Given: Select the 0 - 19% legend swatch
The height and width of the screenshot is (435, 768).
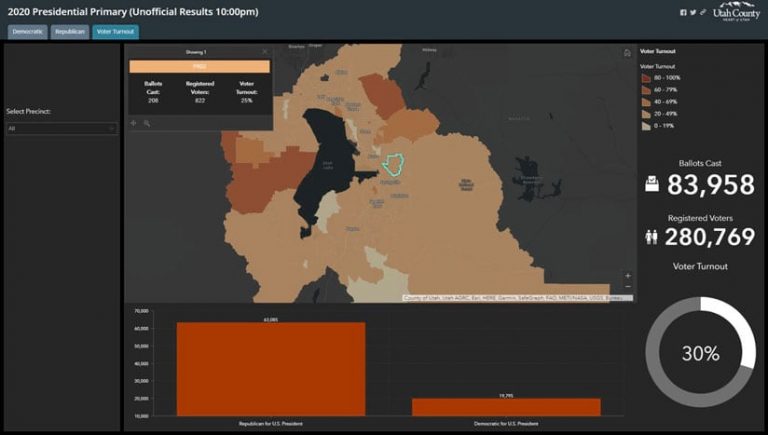Looking at the screenshot, I should coord(646,126).
